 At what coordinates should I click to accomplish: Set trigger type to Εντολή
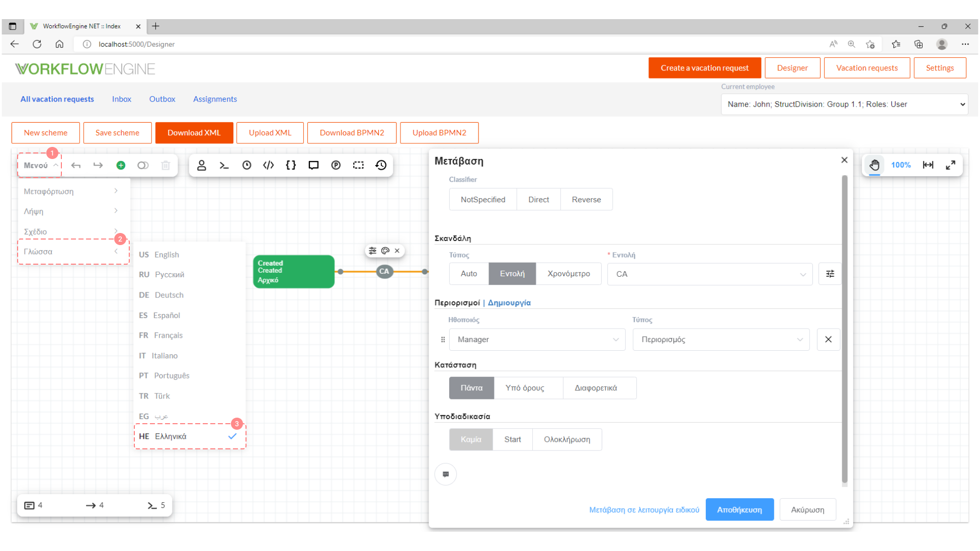pyautogui.click(x=512, y=274)
